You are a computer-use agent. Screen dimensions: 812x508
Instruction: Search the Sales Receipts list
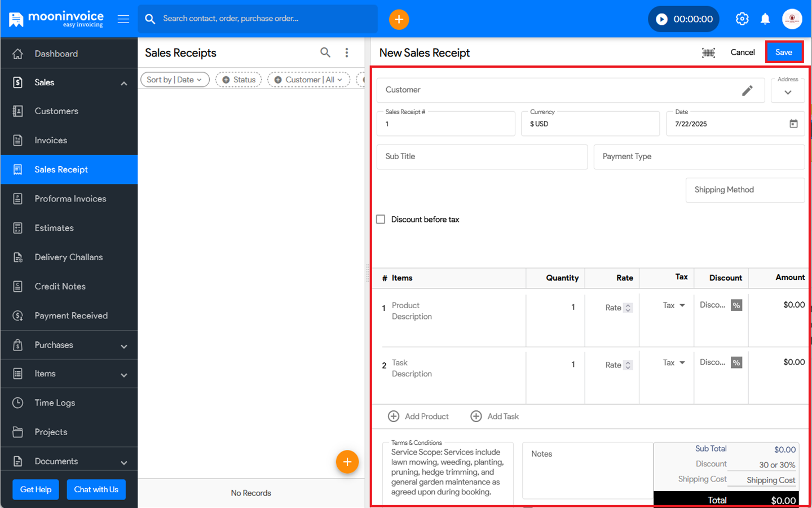pyautogui.click(x=325, y=52)
